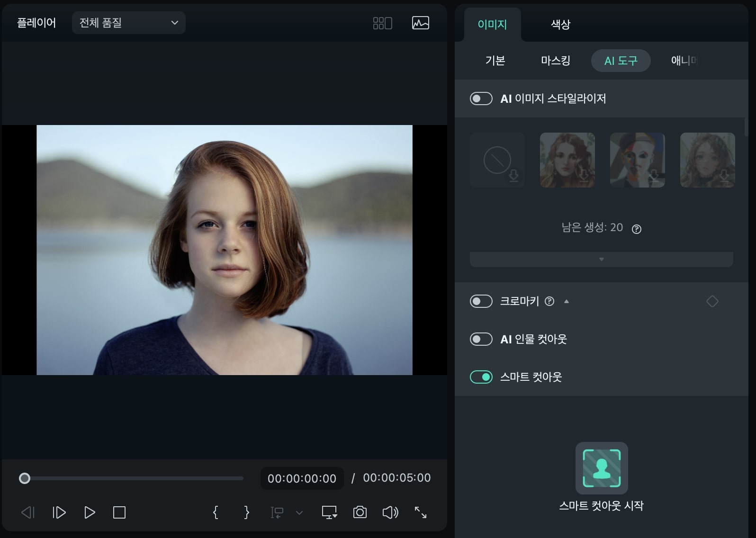Set mark in point with left brace
This screenshot has height=538, width=756.
click(x=216, y=512)
